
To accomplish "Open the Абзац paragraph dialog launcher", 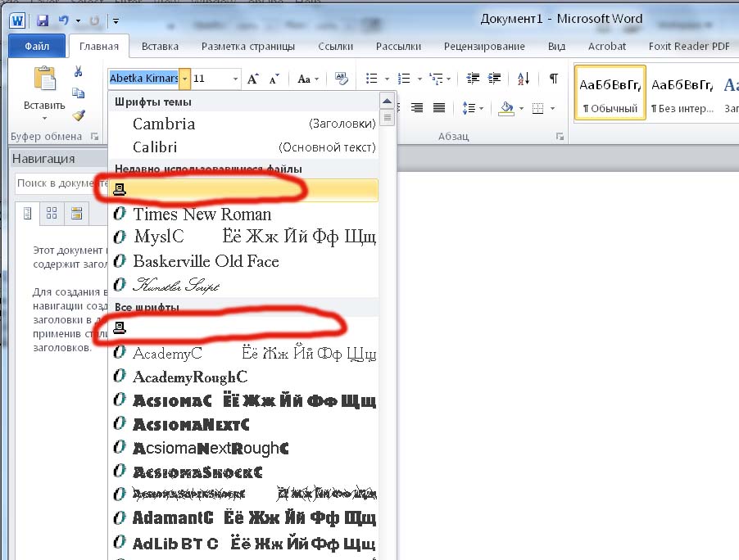I will (560, 137).
